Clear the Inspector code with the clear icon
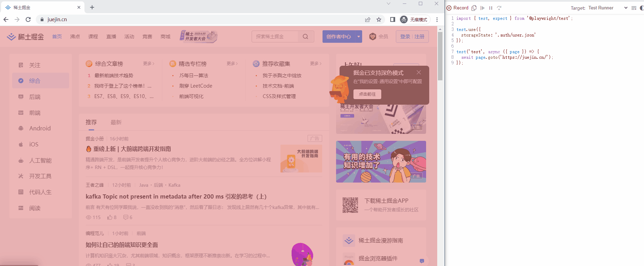 (634, 8)
